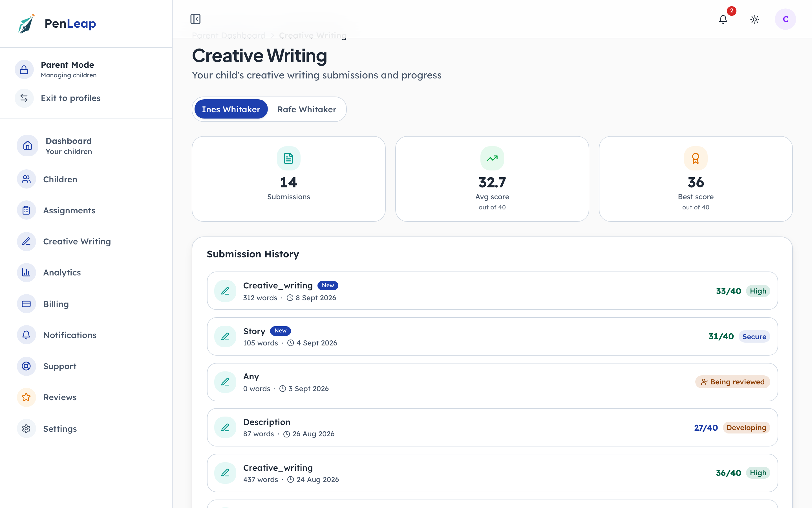812x508 pixels.
Task: Open the Story submission row
Action: tap(492, 337)
